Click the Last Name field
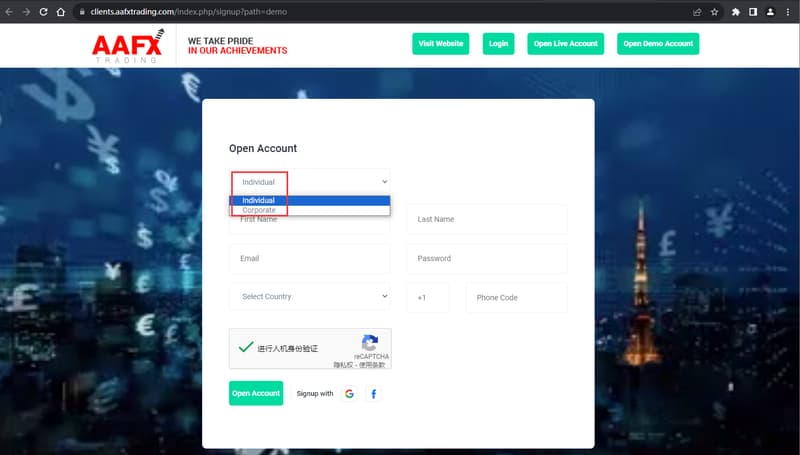The width and height of the screenshot is (800, 455). pos(487,219)
